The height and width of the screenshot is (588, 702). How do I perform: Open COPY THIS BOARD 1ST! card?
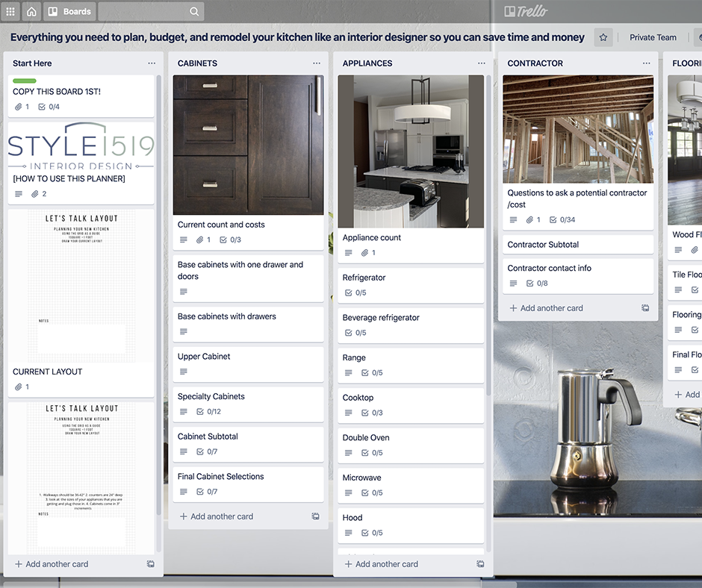tap(81, 96)
